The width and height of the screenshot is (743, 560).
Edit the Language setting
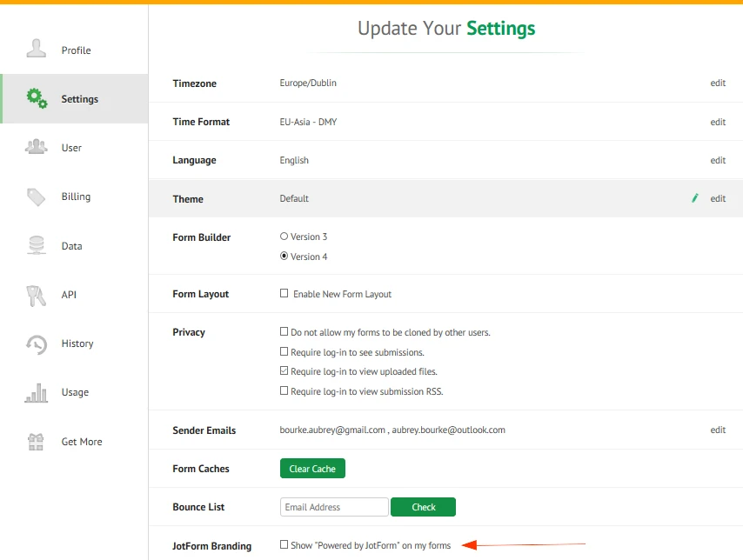718,160
